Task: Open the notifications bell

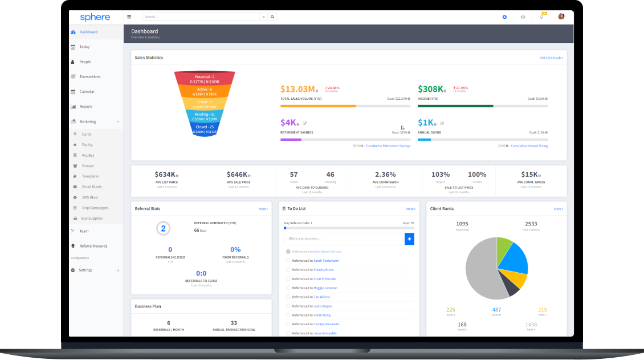Action: pyautogui.click(x=541, y=17)
